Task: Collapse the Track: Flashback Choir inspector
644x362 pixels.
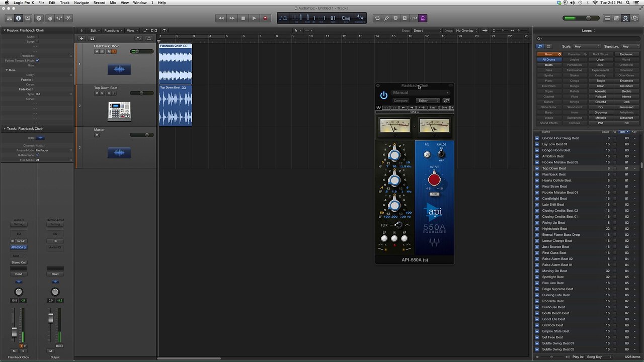Action: 5,129
